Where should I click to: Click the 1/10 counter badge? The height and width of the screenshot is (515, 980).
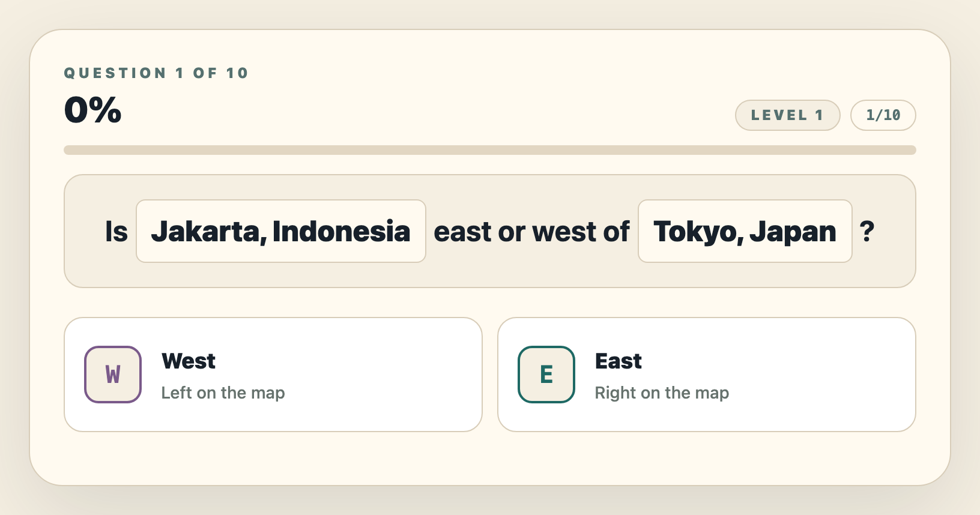(x=883, y=115)
